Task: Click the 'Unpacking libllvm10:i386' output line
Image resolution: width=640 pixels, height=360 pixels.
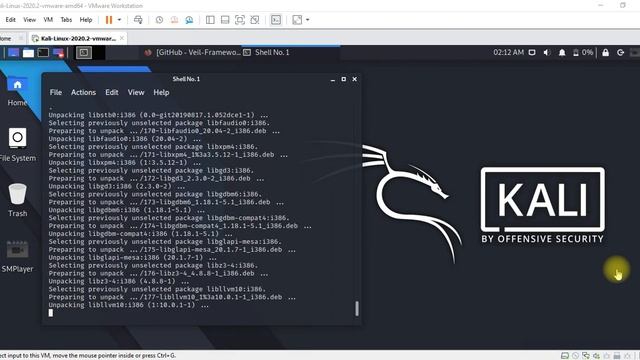Action: 129,305
